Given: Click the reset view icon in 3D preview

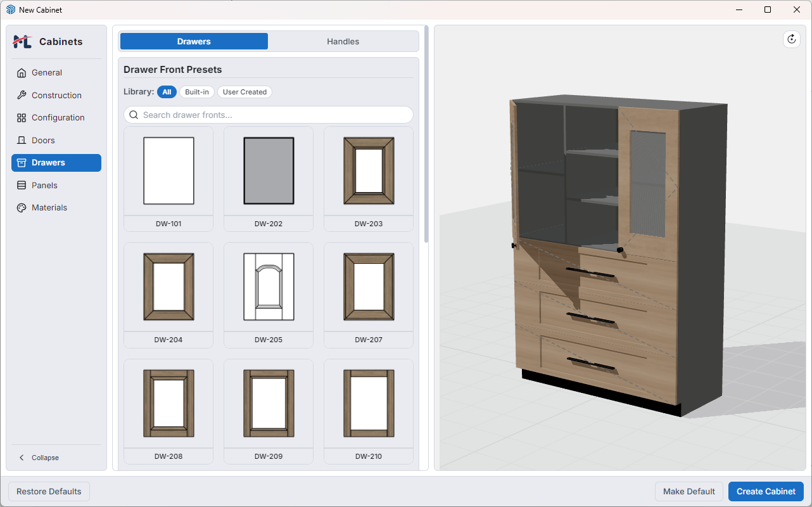Looking at the screenshot, I should 791,39.
